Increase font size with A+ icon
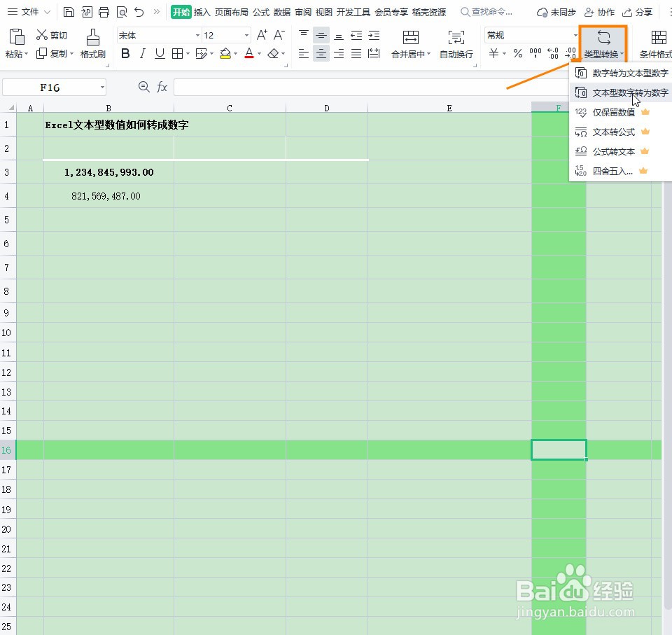This screenshot has height=635, width=672. (262, 35)
